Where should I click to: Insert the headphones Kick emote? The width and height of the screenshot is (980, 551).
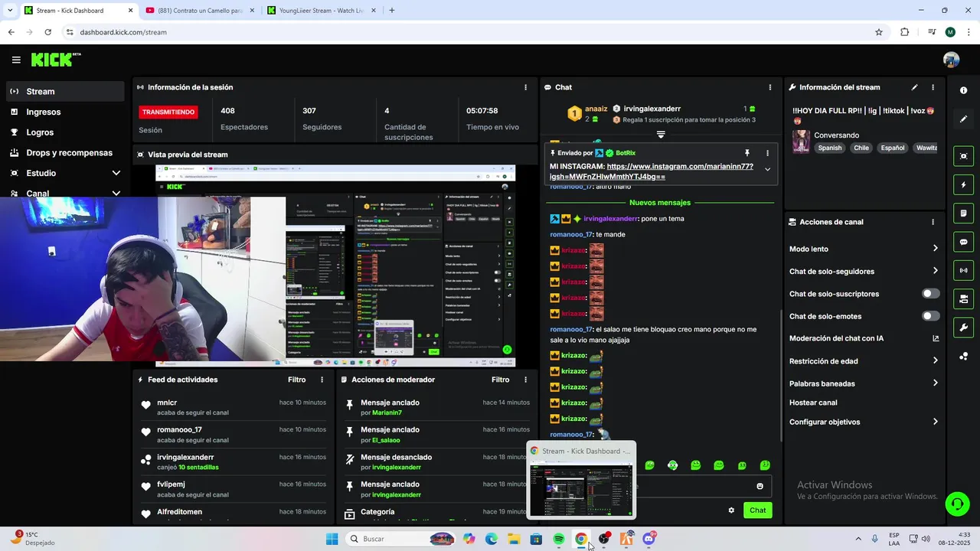pyautogui.click(x=672, y=465)
